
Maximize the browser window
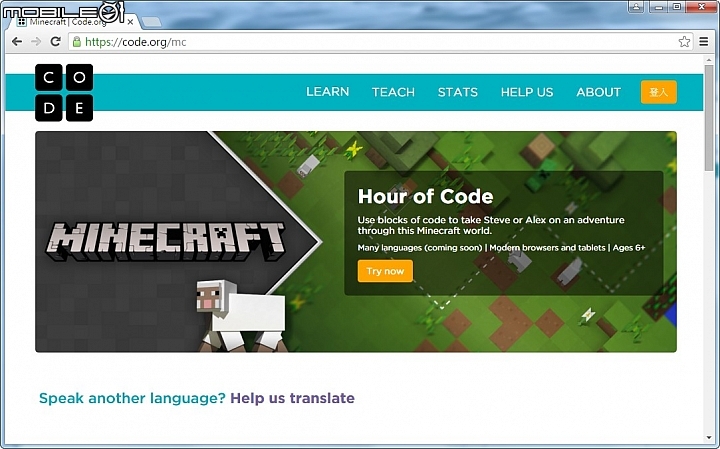click(x=677, y=6)
